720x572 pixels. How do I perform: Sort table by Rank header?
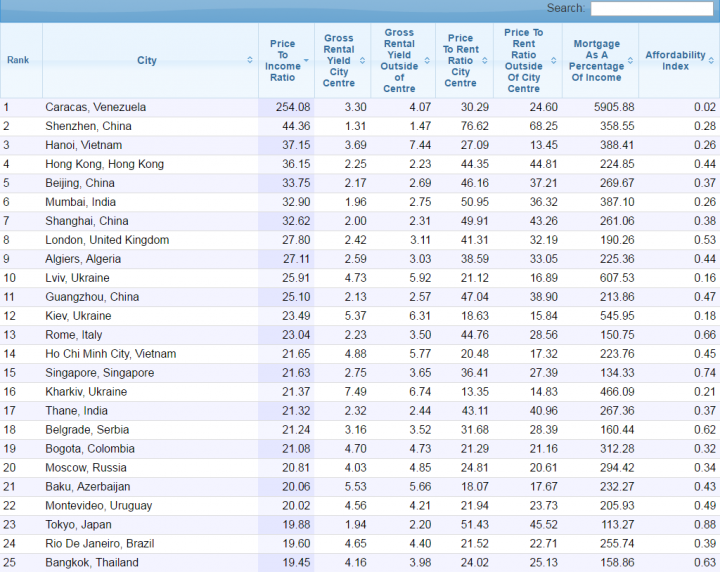point(18,60)
